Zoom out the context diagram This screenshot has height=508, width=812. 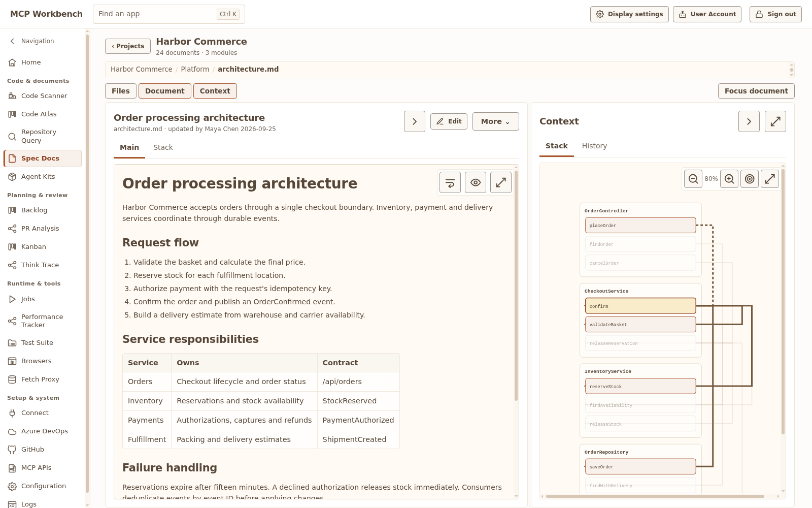click(693, 179)
